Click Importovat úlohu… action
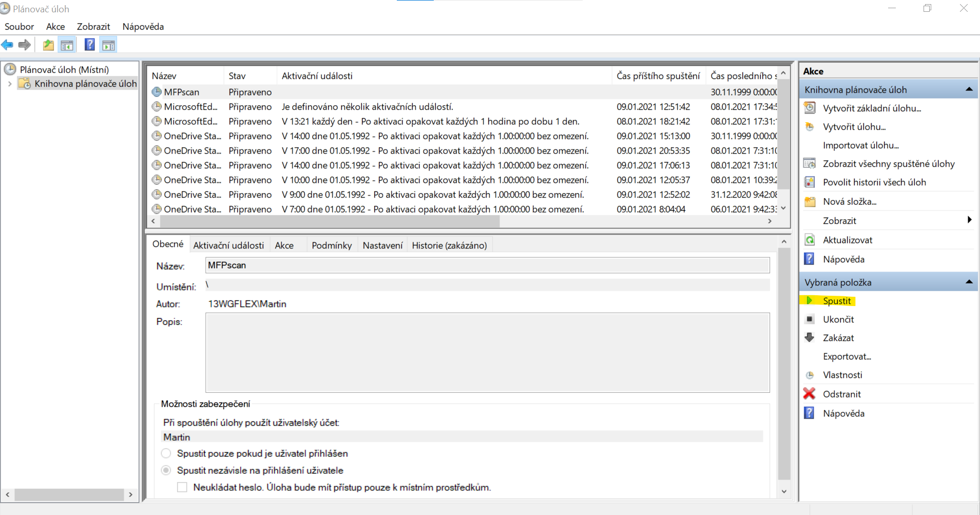Viewport: 980px width, 515px height. click(860, 145)
